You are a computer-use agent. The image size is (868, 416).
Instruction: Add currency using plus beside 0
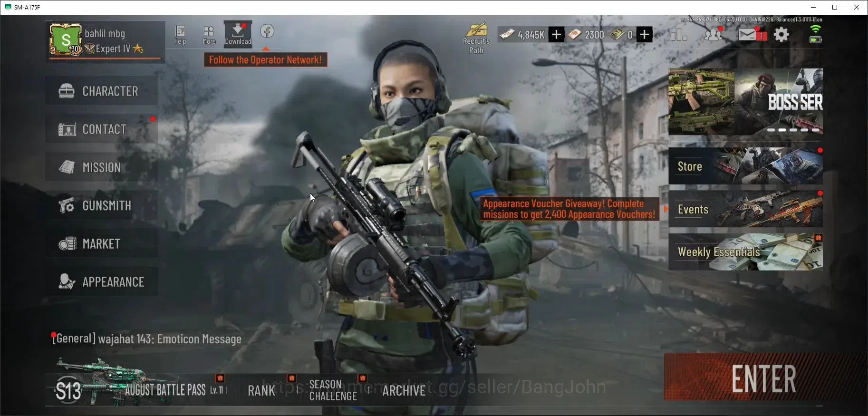tap(644, 35)
